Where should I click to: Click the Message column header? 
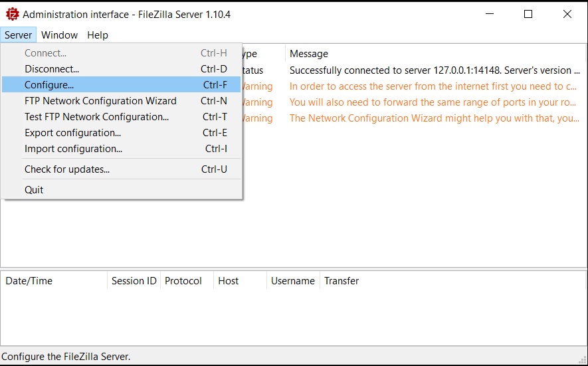pyautogui.click(x=309, y=54)
